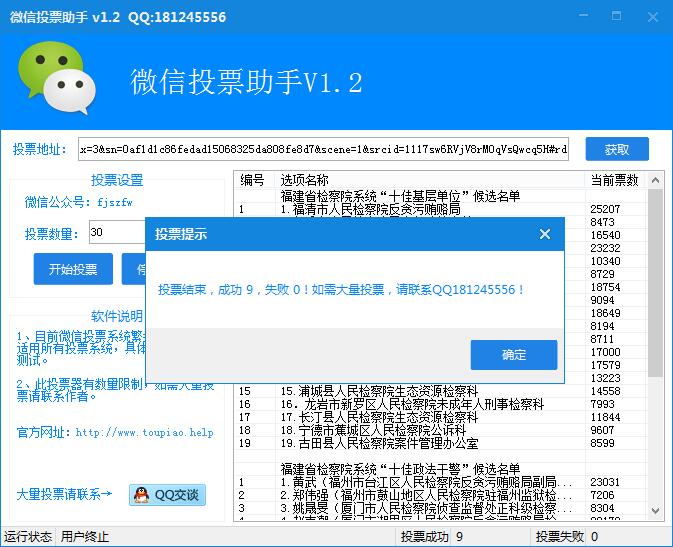The image size is (673, 547).
Task: Click the vote count 18754
Action: point(605,287)
